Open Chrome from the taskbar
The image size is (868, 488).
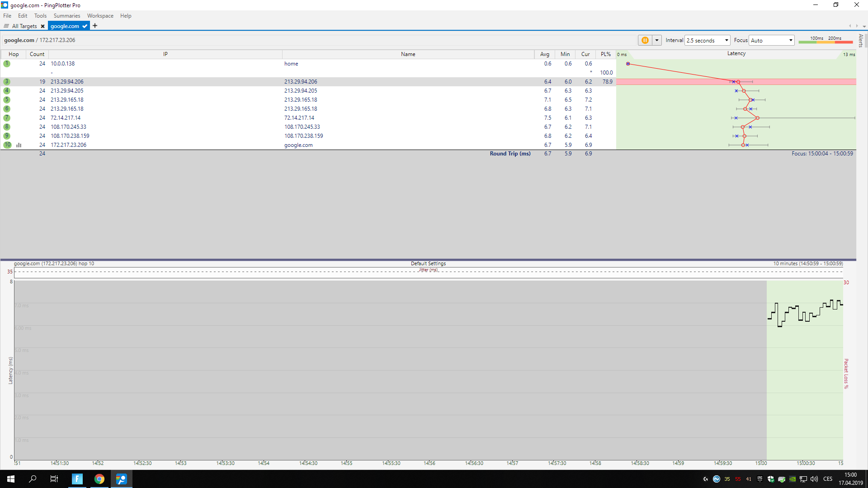[x=99, y=479]
